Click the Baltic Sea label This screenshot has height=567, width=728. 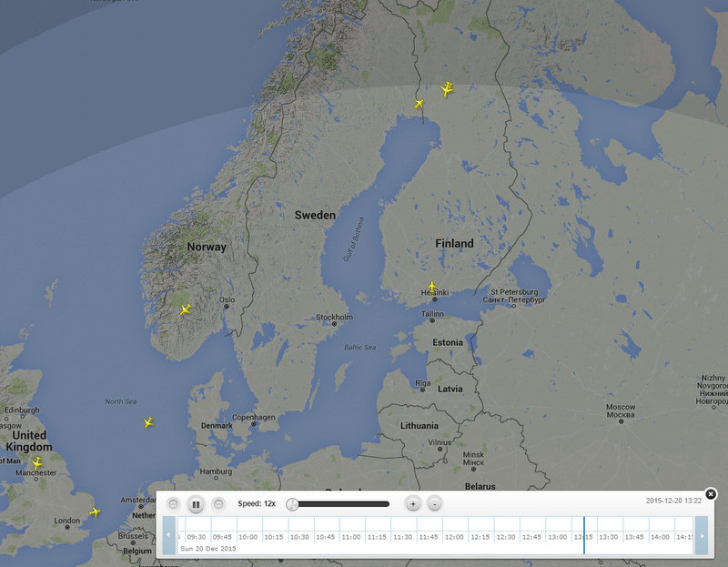tap(359, 348)
